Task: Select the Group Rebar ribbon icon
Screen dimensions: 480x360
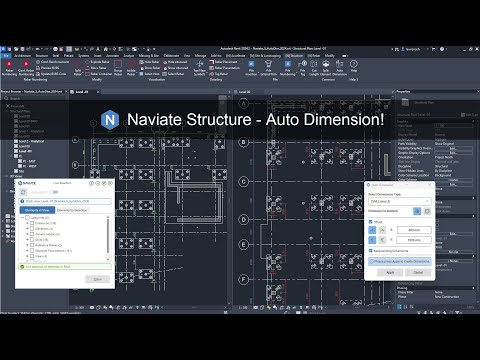Action: pyautogui.click(x=118, y=68)
